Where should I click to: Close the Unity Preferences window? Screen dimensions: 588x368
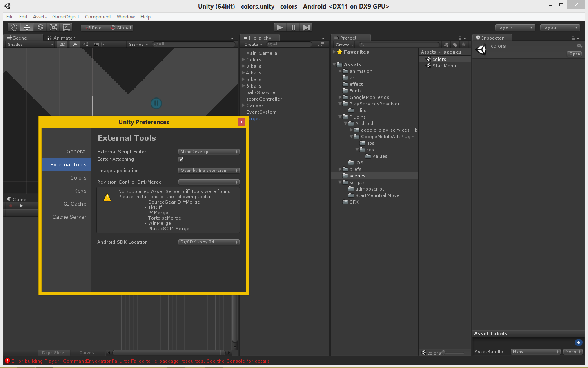click(241, 122)
